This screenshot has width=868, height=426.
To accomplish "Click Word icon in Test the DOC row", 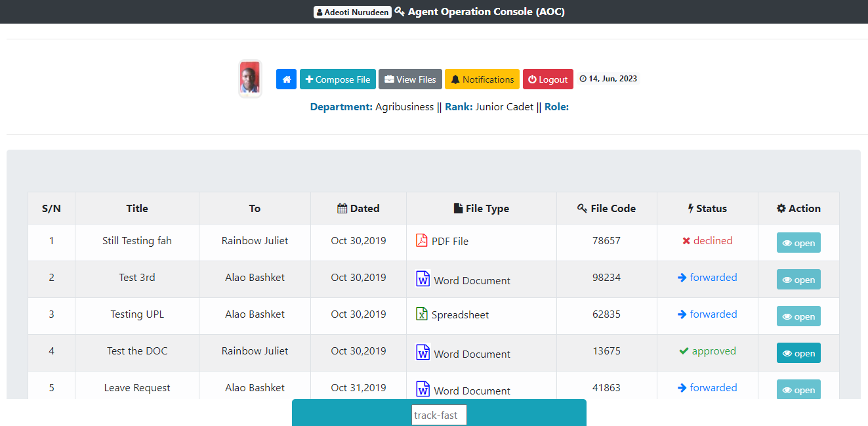I will (x=423, y=352).
